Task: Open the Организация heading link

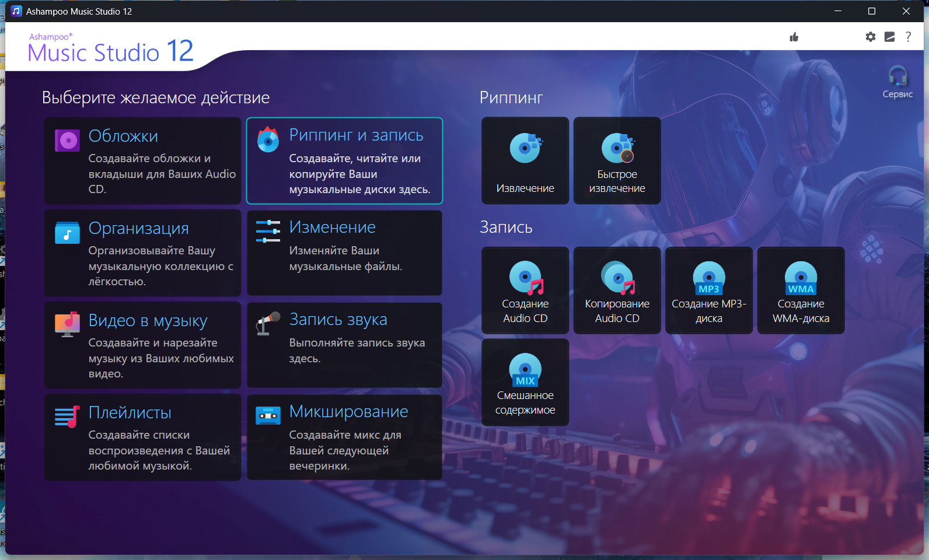Action: 138,228
